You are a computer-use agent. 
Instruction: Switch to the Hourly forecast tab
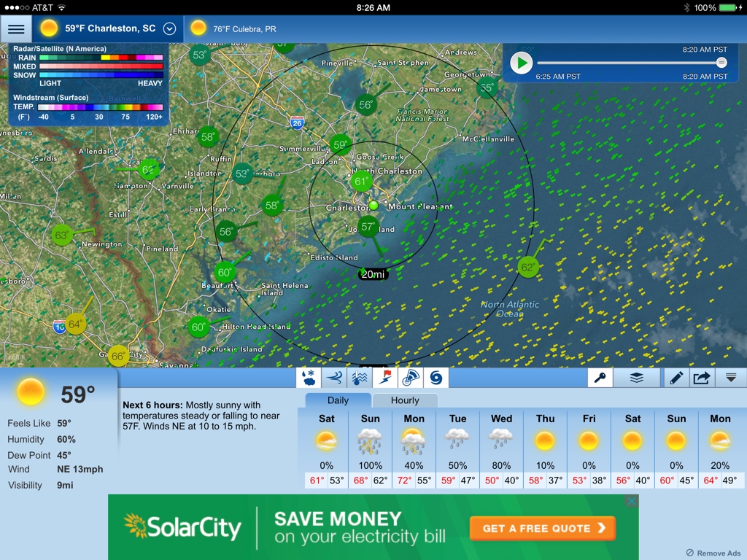tap(405, 400)
